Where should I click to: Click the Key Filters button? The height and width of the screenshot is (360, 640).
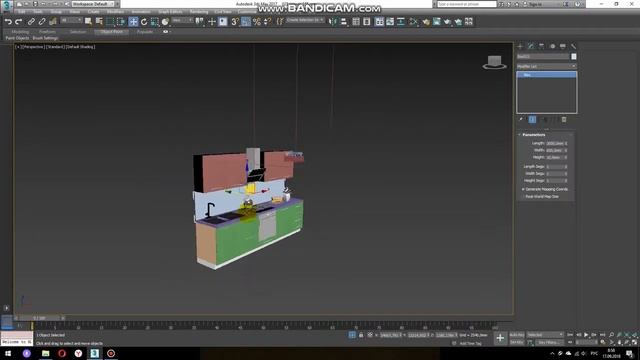549,342
